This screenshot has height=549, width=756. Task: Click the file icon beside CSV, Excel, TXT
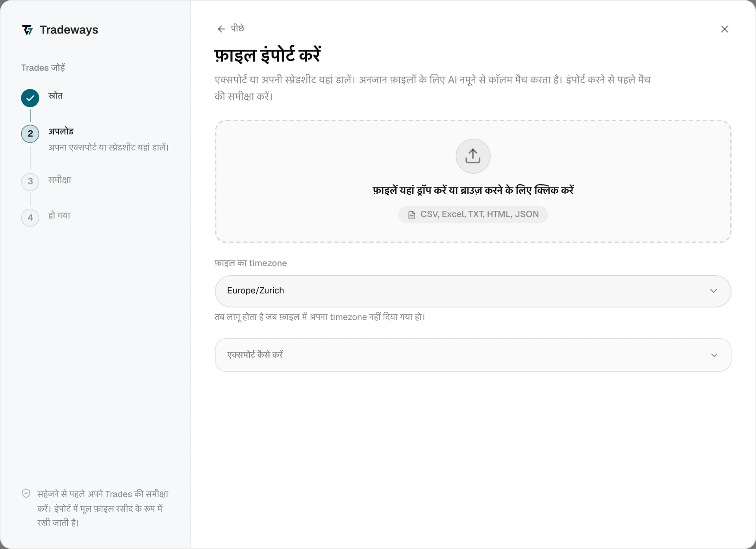411,215
